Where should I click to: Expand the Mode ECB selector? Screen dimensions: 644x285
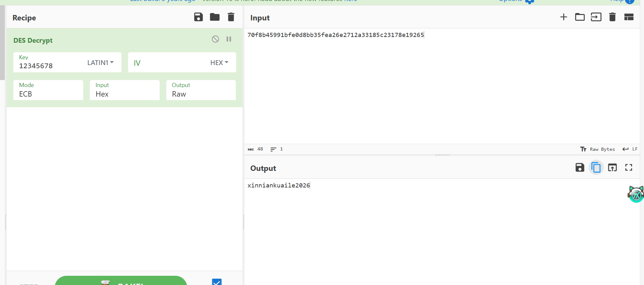48,91
